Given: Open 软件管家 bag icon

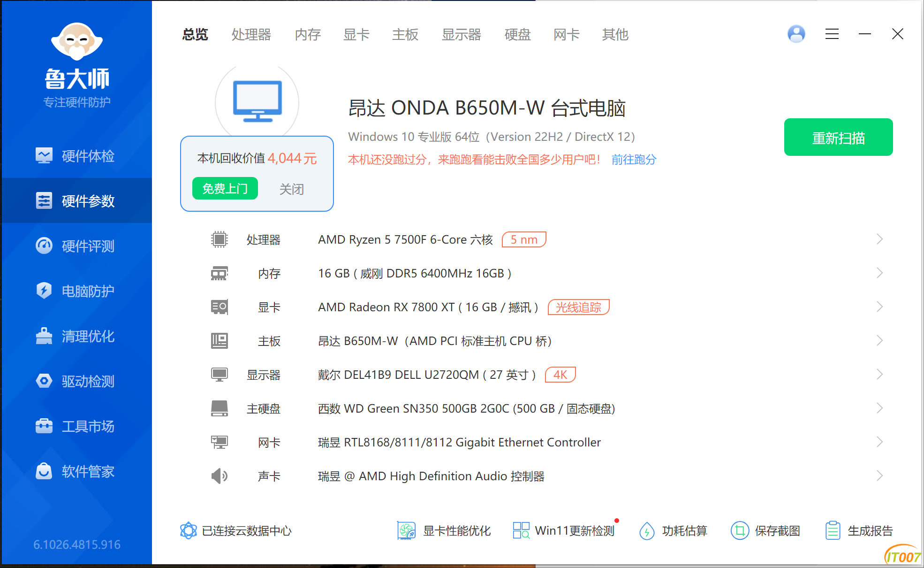Looking at the screenshot, I should click(x=44, y=471).
